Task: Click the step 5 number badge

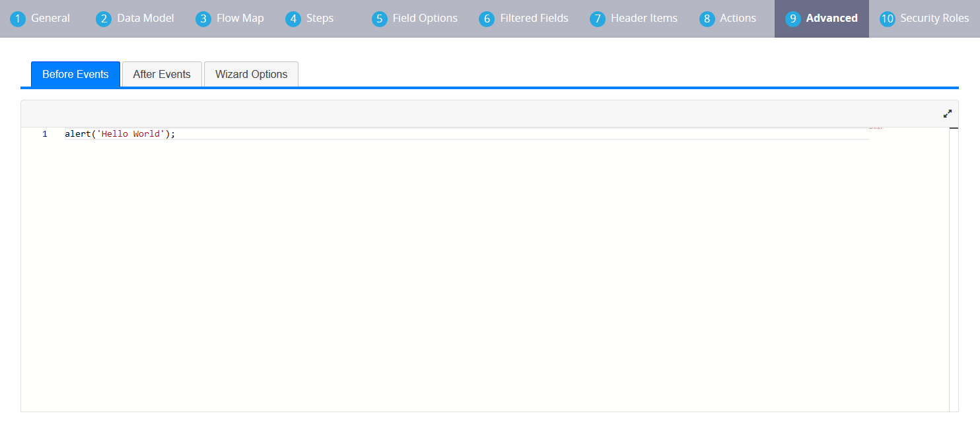Action: 379,19
